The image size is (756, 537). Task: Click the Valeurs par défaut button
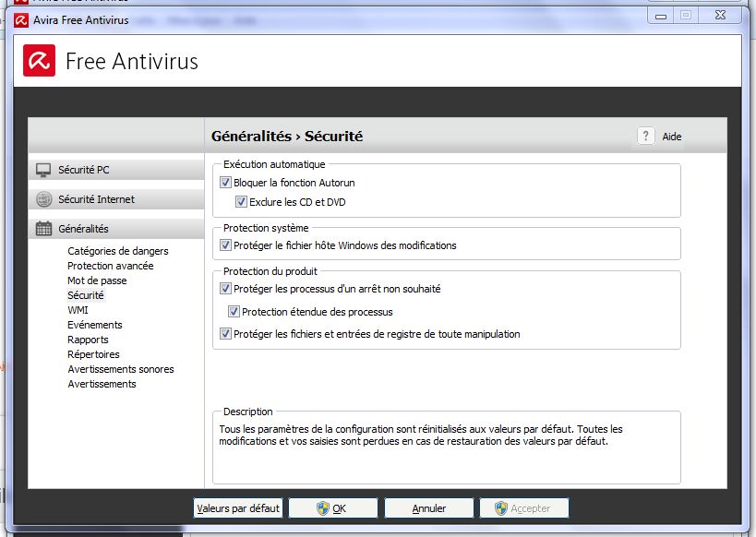237,508
